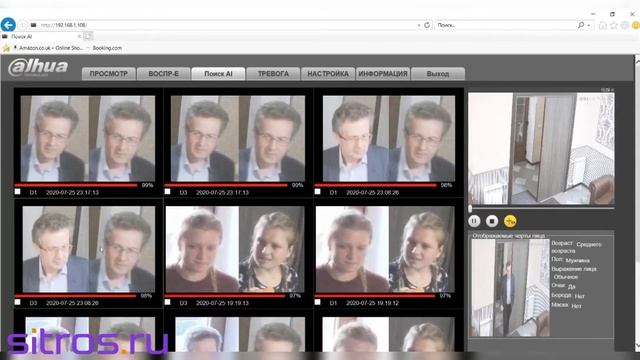This screenshot has height=360, width=640.
Task: Expand the search box dropdown arrow
Action: [x=589, y=25]
